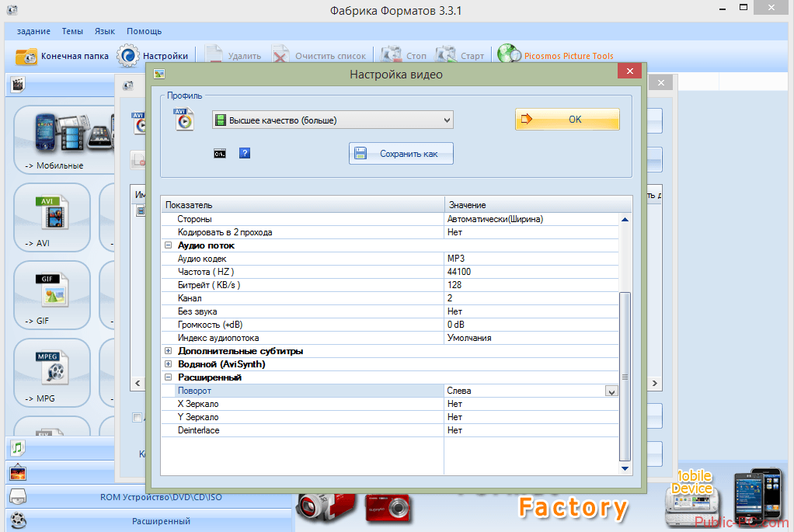
Task: Open the Поворот value dropdown arrow
Action: pos(611,391)
